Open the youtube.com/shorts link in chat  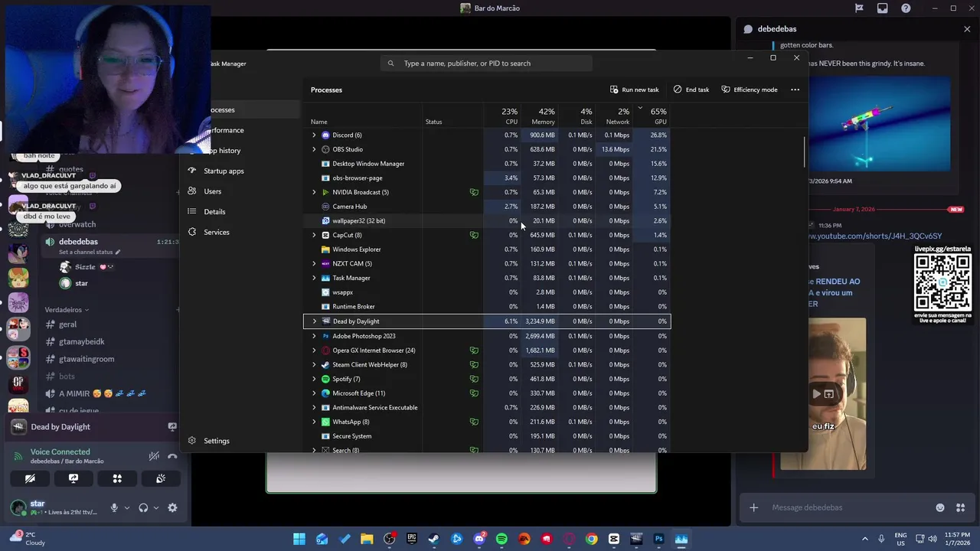[x=875, y=236]
